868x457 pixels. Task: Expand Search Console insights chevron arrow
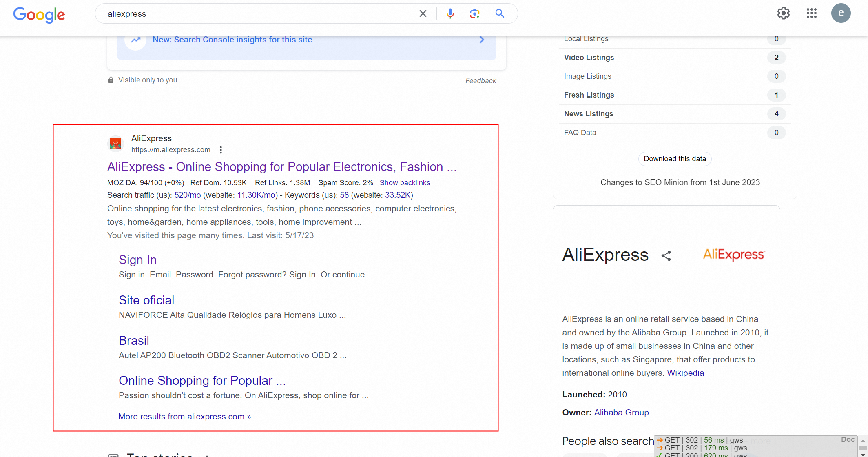[x=482, y=40]
